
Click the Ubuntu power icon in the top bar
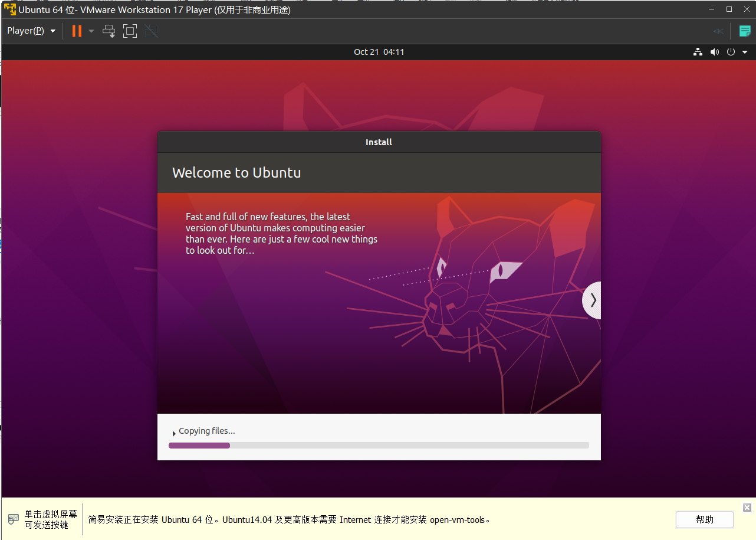[x=731, y=52]
